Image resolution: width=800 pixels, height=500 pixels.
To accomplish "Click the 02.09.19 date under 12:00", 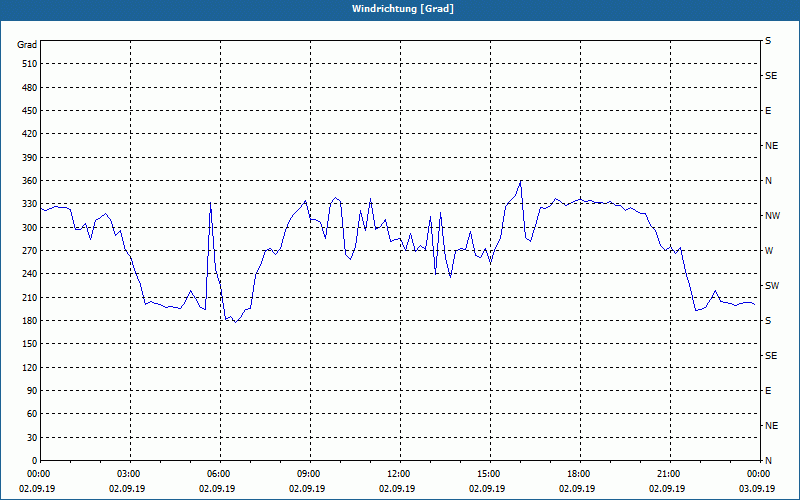I will (397, 488).
